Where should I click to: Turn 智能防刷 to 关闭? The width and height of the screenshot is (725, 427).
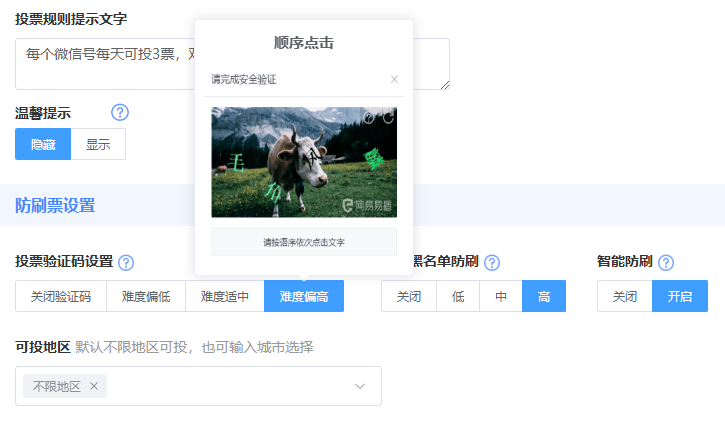625,296
